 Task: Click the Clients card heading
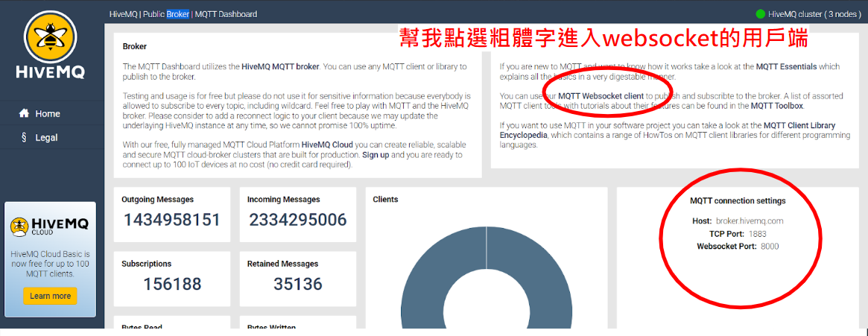385,199
